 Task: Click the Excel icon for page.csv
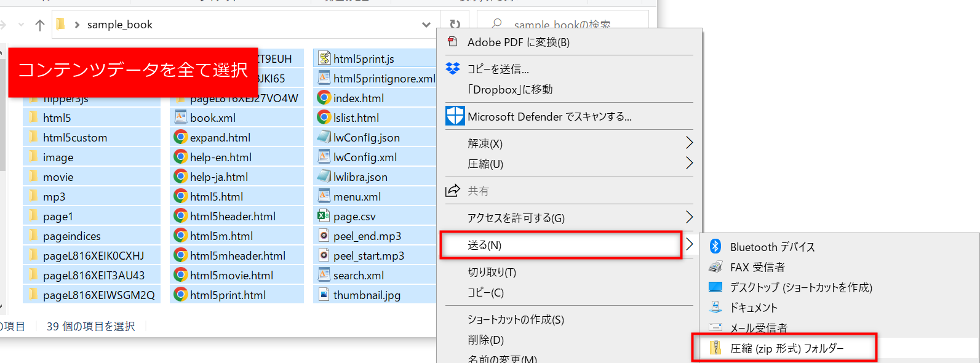coord(324,216)
